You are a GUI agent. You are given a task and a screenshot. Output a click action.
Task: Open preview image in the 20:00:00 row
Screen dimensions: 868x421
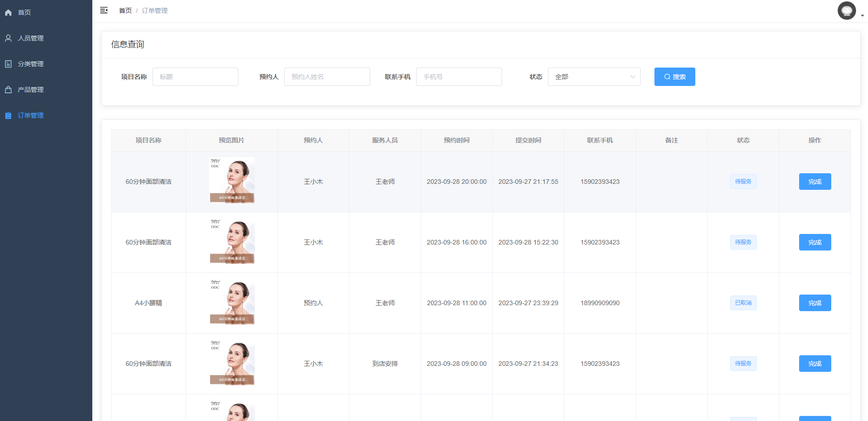tap(232, 180)
